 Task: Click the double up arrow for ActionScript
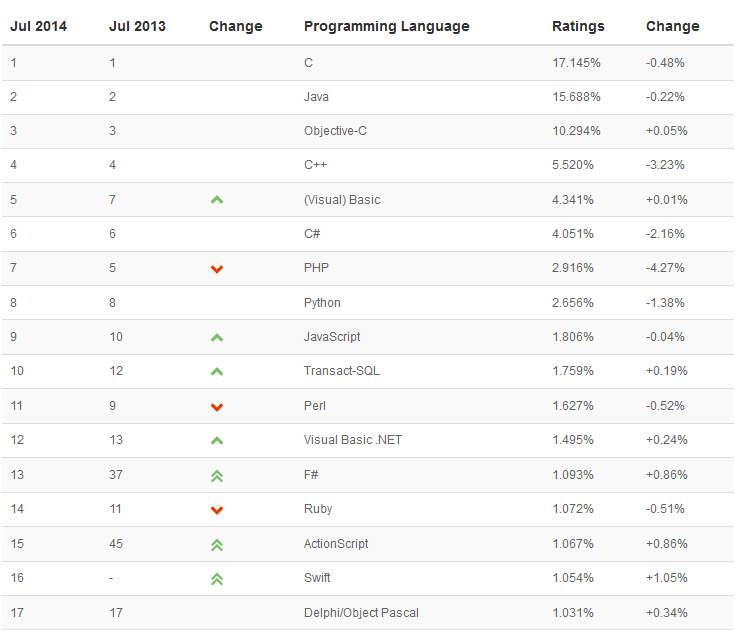coord(217,545)
